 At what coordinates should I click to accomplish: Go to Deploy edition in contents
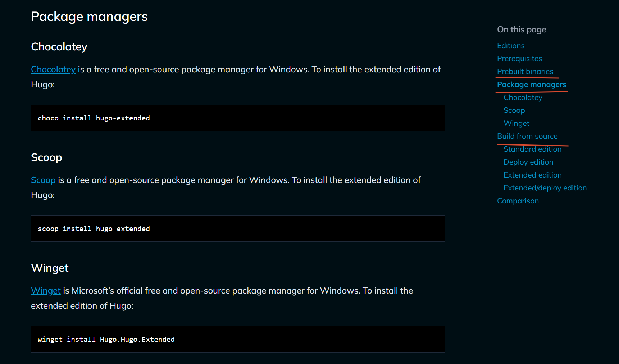coord(528,162)
